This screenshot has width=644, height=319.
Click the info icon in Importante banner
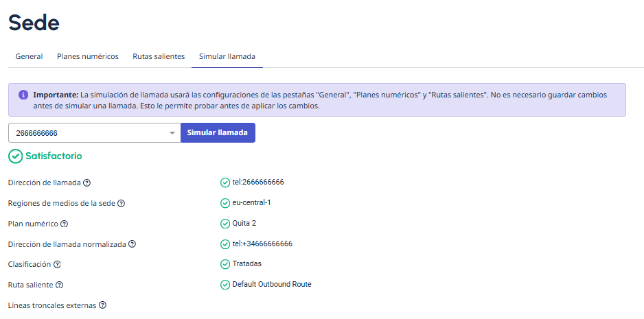click(x=23, y=95)
